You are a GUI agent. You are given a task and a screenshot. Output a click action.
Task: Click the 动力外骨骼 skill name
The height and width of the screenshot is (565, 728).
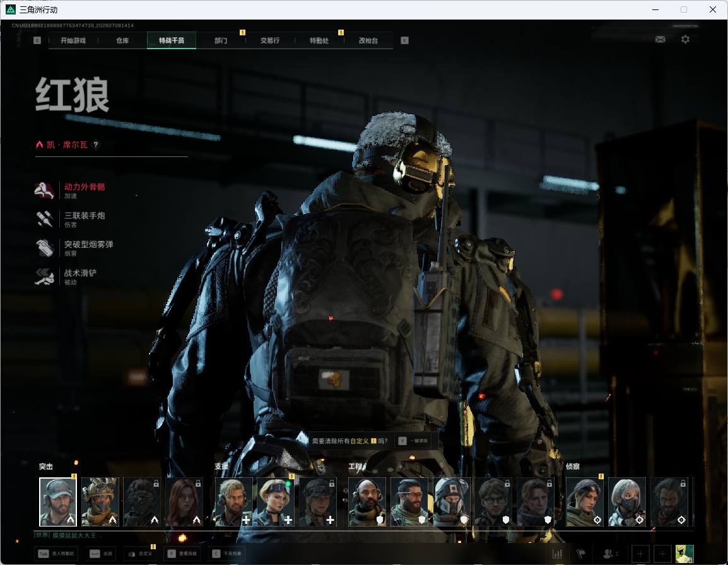click(x=85, y=187)
